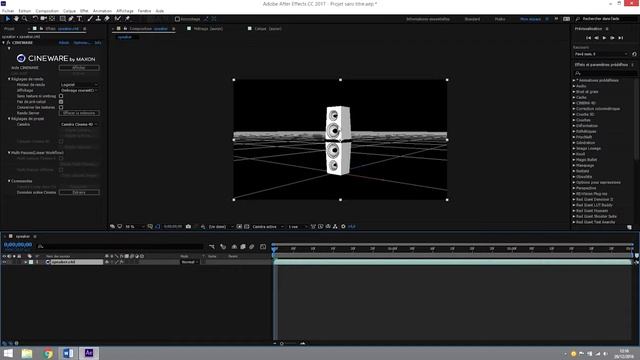The image size is (640, 360).
Task: Collapse the Commandes section
Action: coord(9,181)
